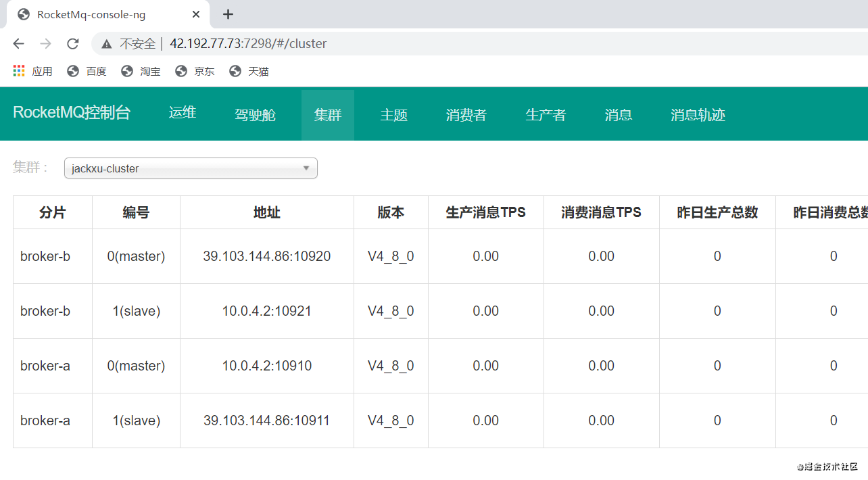The height and width of the screenshot is (480, 868).
Task: Open the 消费者 consumer menu
Action: tap(466, 115)
